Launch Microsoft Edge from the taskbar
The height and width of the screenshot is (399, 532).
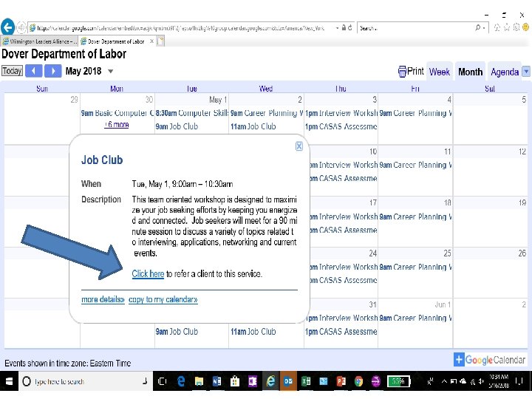(x=181, y=381)
